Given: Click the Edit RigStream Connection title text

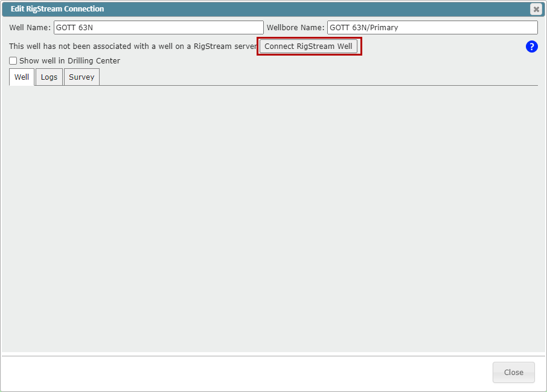Looking at the screenshot, I should click(x=57, y=9).
